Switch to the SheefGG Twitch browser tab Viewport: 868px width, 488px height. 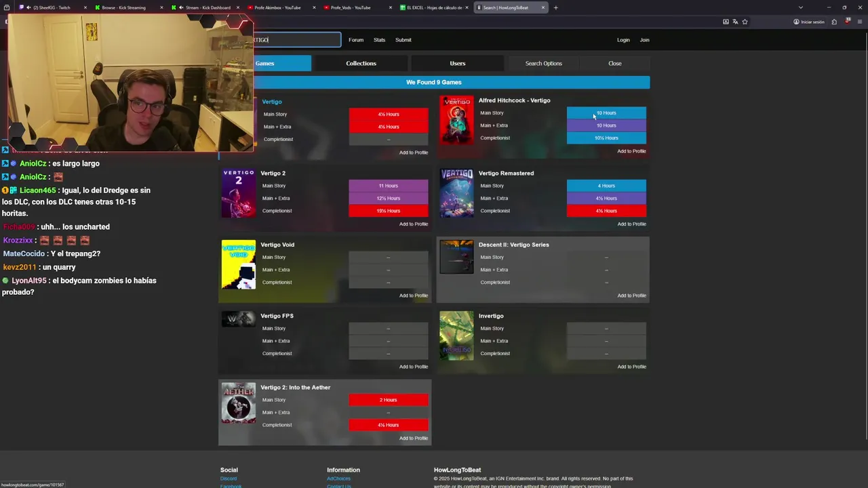point(51,7)
